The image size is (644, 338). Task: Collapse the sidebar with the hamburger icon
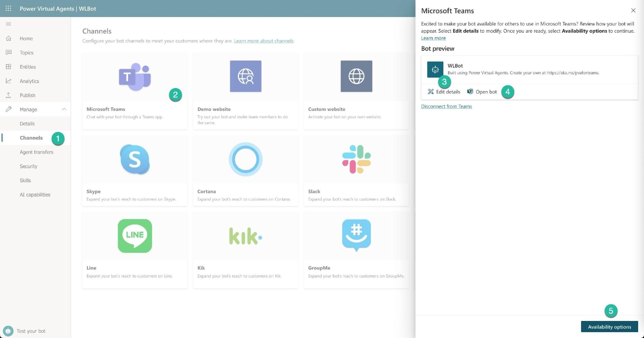coord(8,24)
